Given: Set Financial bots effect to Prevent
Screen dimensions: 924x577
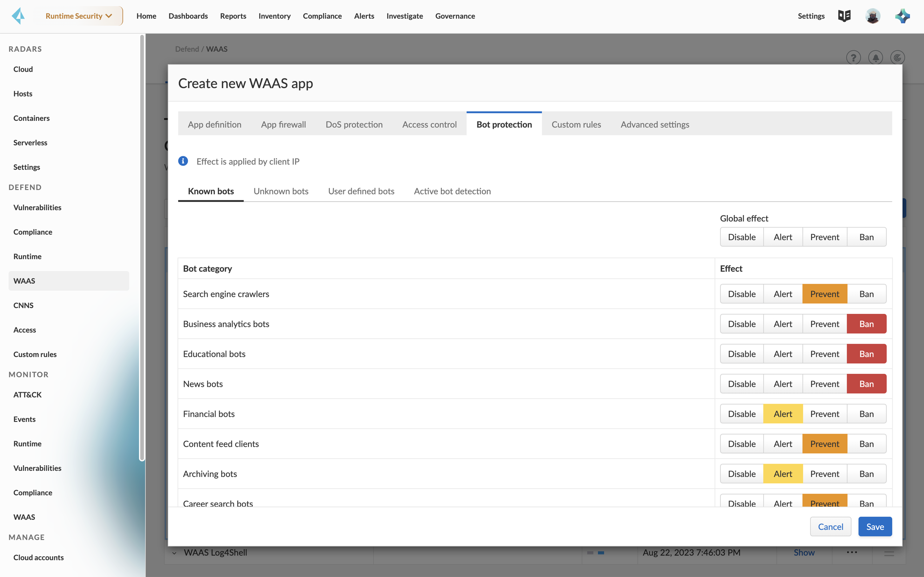Looking at the screenshot, I should click(824, 414).
